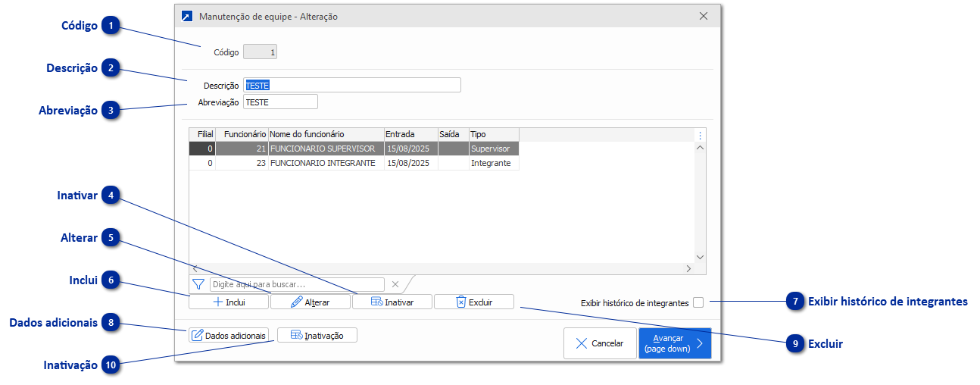Click into the Descrição text field
Viewport: 980px width, 385px height.
point(351,86)
